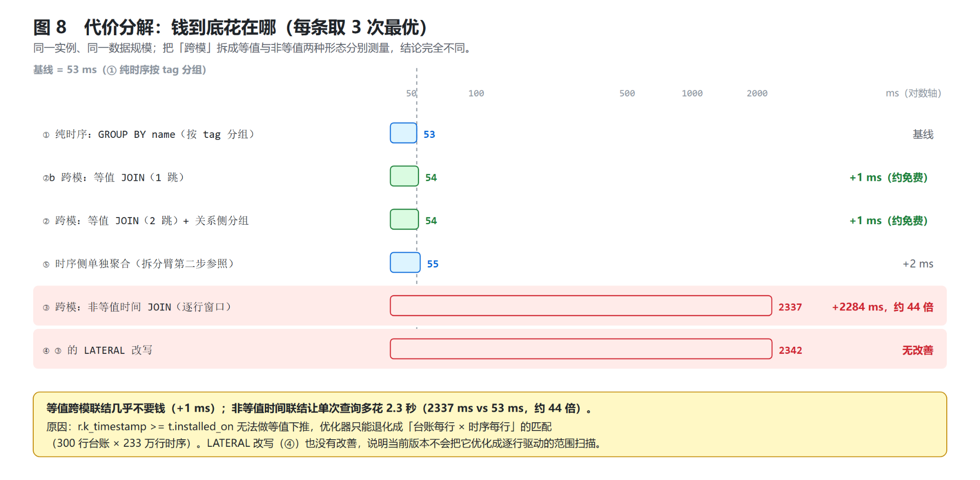Screen dimensions: 980x480
Task: Click the value label '2337'
Action: [x=790, y=307]
